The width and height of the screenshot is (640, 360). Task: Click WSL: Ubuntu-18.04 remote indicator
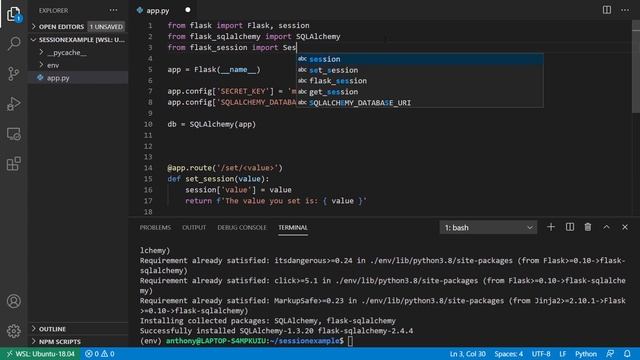(x=40, y=354)
